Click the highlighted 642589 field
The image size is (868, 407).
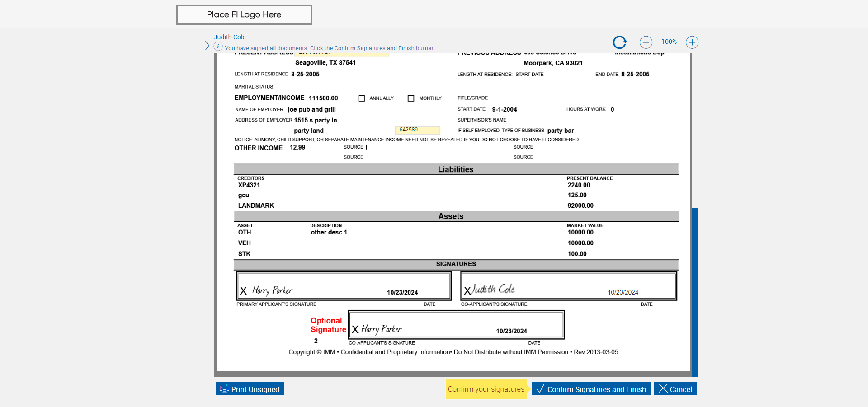pyautogui.click(x=417, y=130)
